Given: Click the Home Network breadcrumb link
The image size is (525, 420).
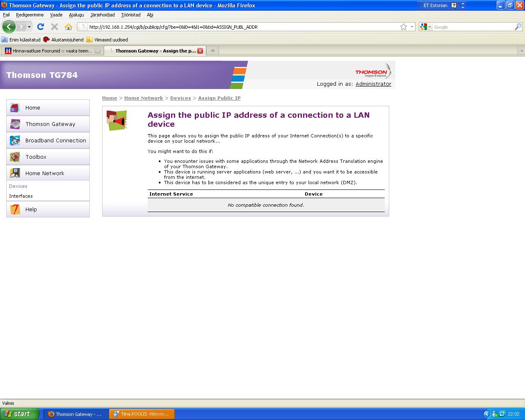Looking at the screenshot, I should pyautogui.click(x=144, y=98).
